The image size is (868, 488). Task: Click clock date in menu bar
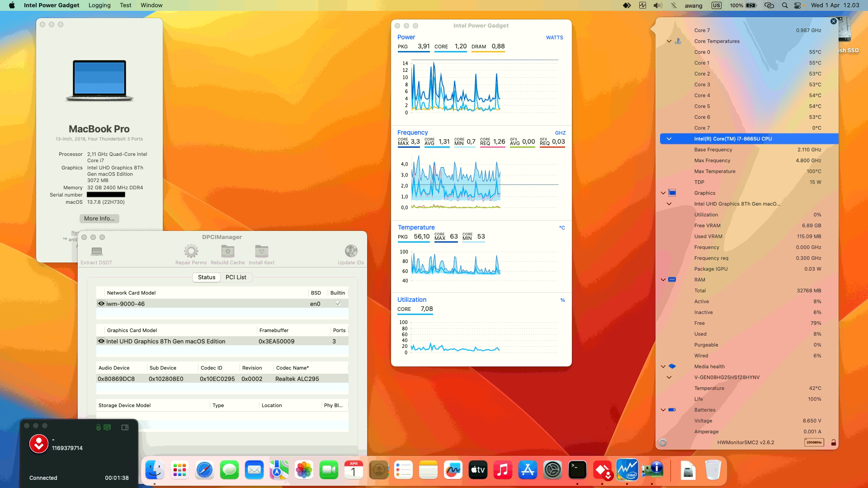coord(835,5)
